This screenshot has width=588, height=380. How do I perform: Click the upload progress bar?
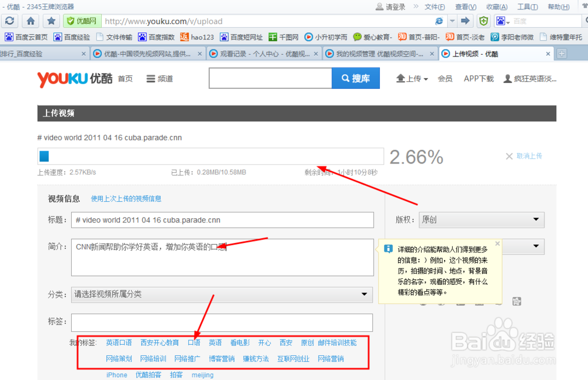pos(211,156)
